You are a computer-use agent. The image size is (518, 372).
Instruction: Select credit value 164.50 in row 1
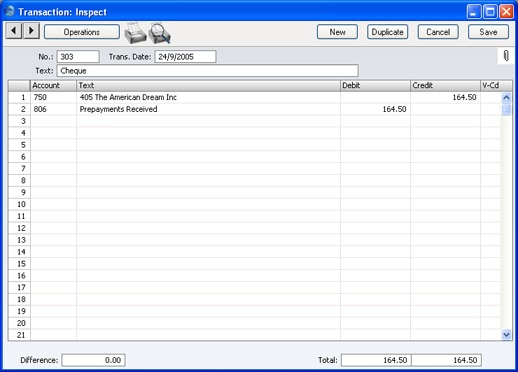(445, 97)
